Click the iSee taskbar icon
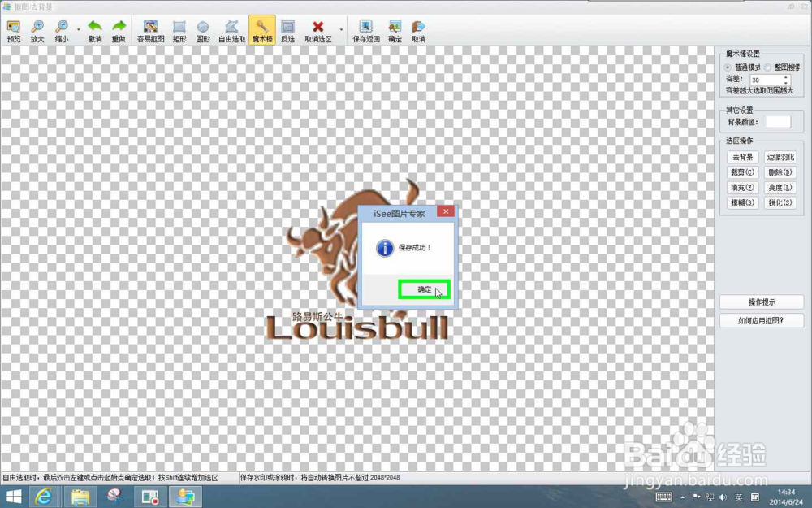Image resolution: width=812 pixels, height=508 pixels. point(185,497)
